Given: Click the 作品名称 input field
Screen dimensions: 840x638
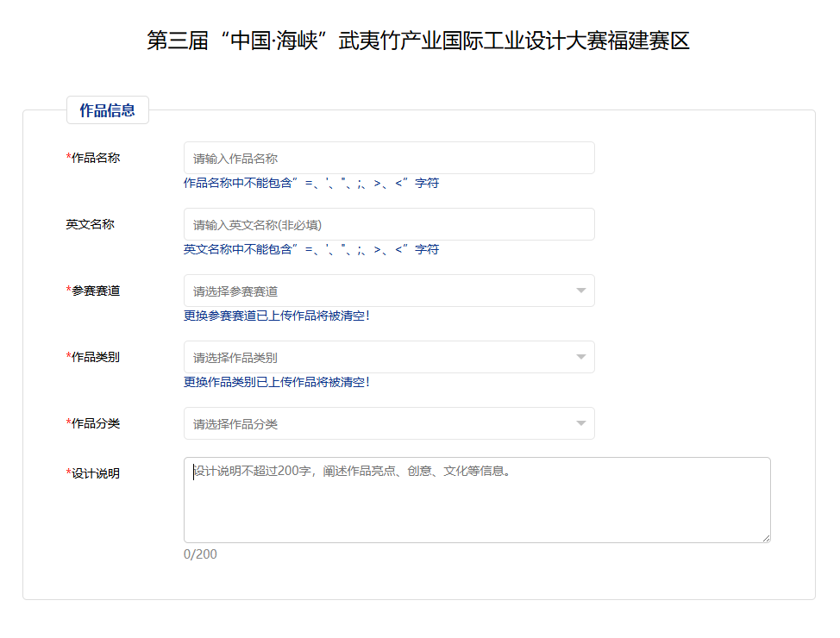Looking at the screenshot, I should (388, 158).
